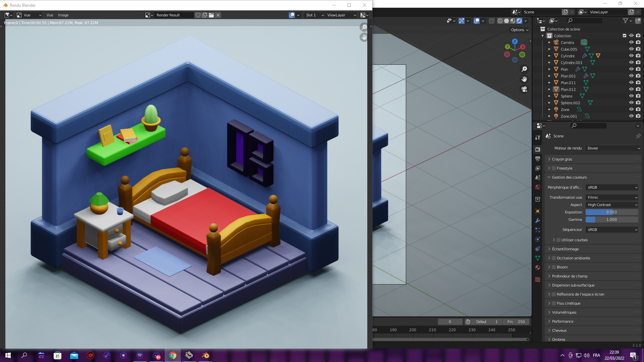Toggle X-ray in the viewport header
Viewport: 644px width, 362px height.
(x=491, y=21)
